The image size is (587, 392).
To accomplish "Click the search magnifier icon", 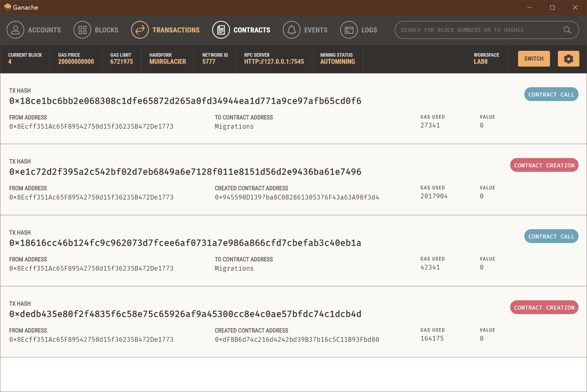I will (x=567, y=30).
